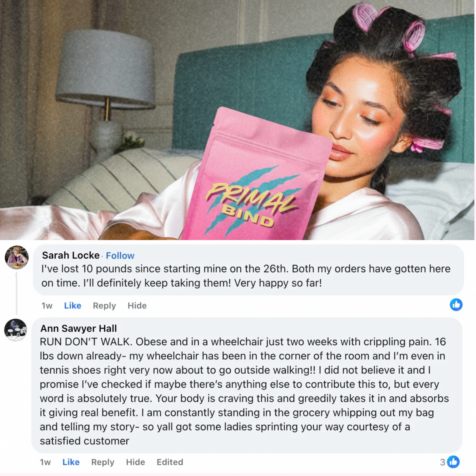Open Ann Sawyer Hall's profile avatar
The height and width of the screenshot is (476, 476).
(15, 330)
